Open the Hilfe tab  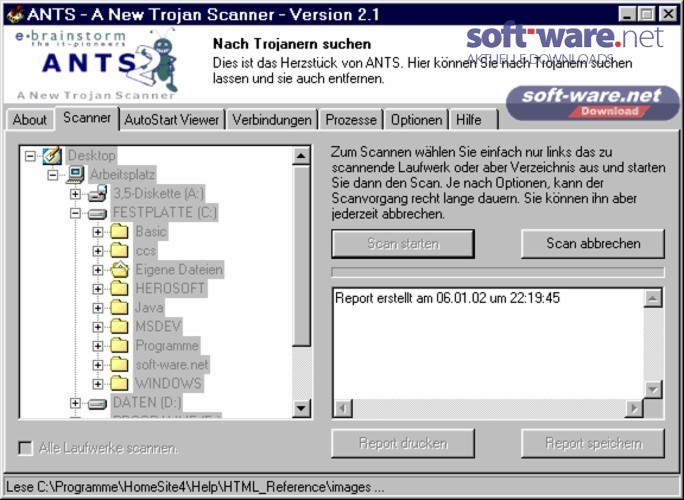pos(473,120)
